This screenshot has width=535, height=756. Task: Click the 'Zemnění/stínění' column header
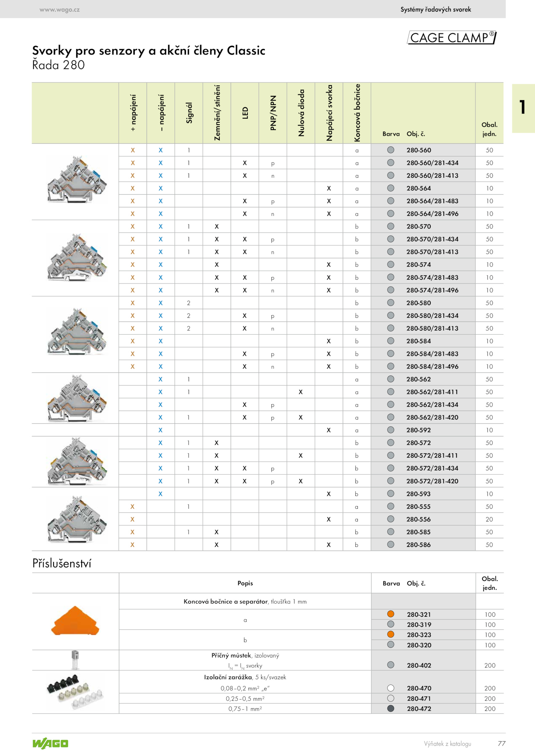(217, 113)
